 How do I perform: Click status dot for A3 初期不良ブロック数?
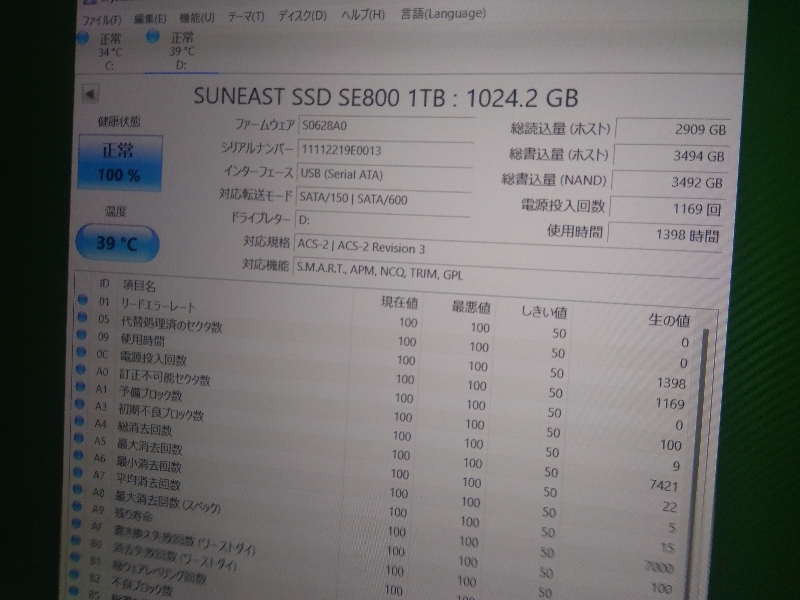click(x=80, y=404)
